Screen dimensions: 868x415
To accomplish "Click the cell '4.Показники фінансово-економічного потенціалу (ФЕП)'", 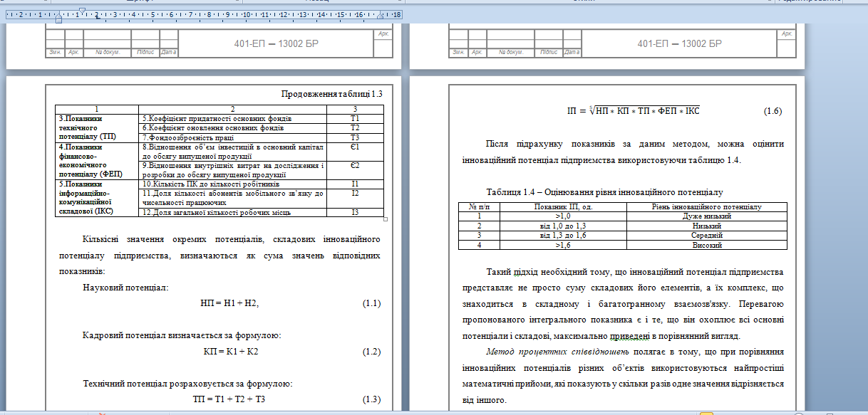I will click(98, 160).
